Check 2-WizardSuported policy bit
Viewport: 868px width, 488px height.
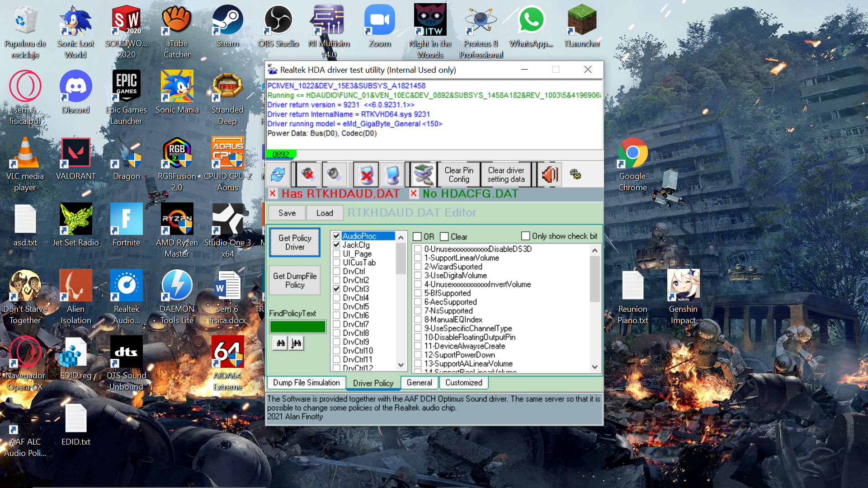point(418,267)
